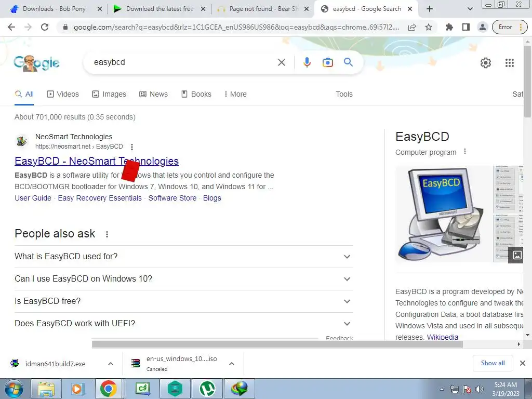Open the tab search chevron
This screenshot has height=399, width=532.
coord(470,9)
